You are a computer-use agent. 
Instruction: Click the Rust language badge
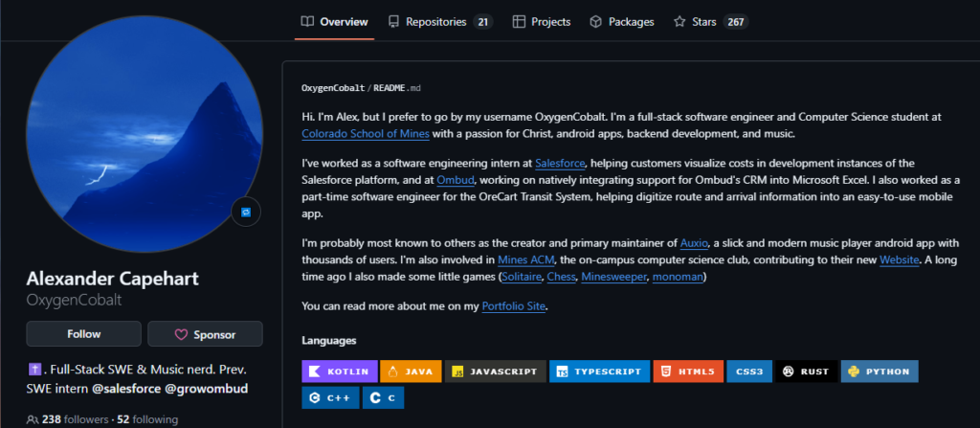coord(806,372)
